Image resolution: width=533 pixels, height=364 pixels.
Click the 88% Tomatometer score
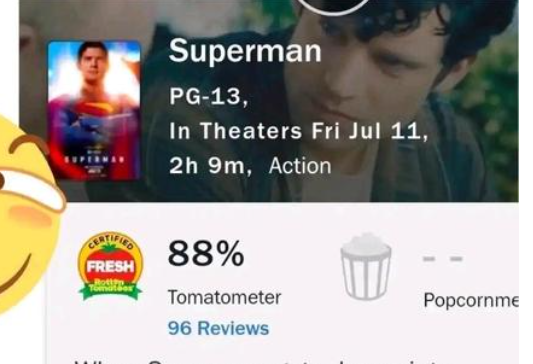[x=206, y=254]
